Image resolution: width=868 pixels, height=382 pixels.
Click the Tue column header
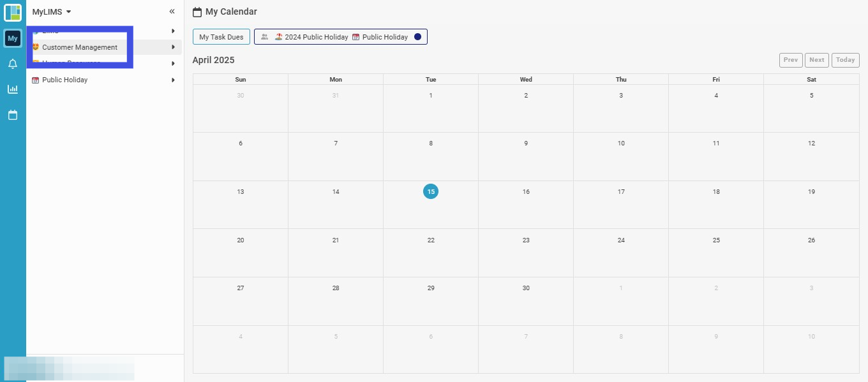[431, 80]
